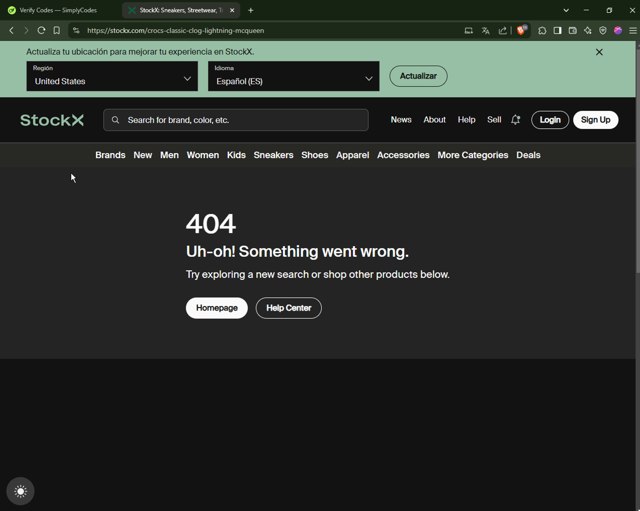Open the Sneakers category menu

point(273,155)
